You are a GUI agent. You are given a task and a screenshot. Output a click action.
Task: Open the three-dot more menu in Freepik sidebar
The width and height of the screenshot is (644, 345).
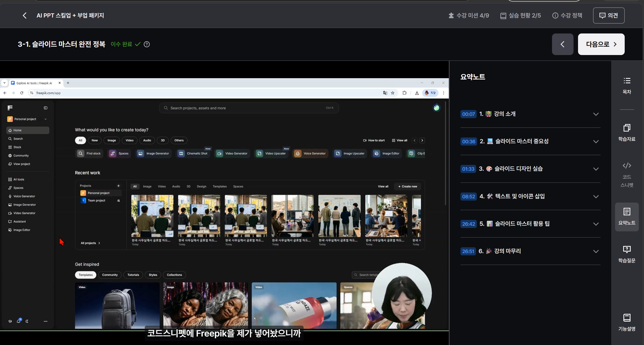pyautogui.click(x=46, y=321)
